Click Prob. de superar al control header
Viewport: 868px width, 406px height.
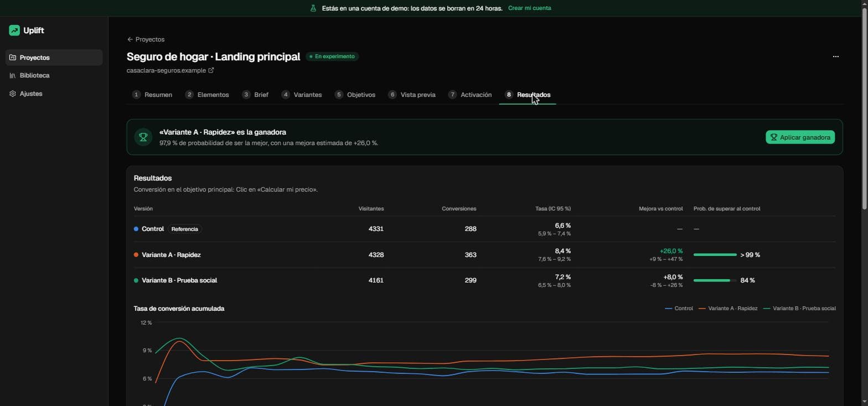coord(727,209)
